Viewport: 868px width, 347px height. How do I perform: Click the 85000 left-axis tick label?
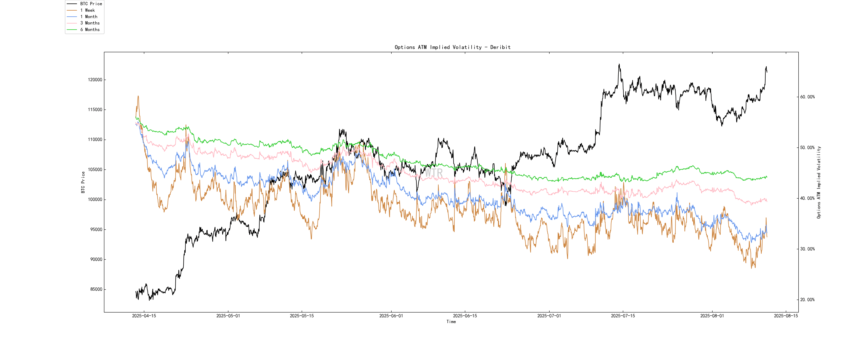click(96, 289)
